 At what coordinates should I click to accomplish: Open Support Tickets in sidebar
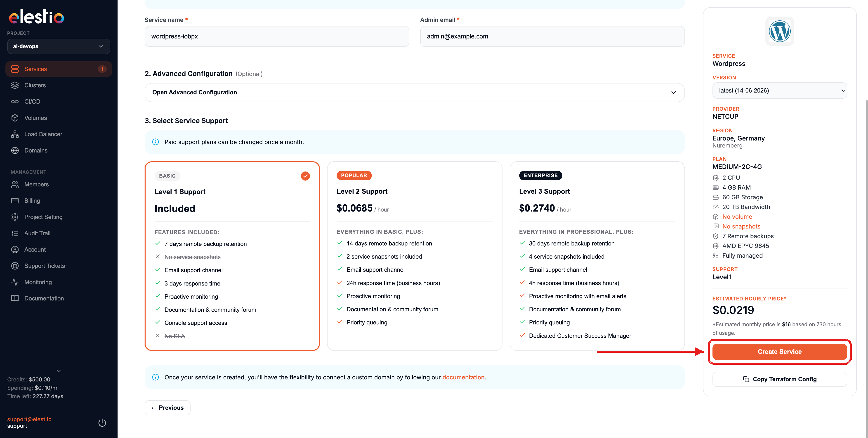[59, 266]
